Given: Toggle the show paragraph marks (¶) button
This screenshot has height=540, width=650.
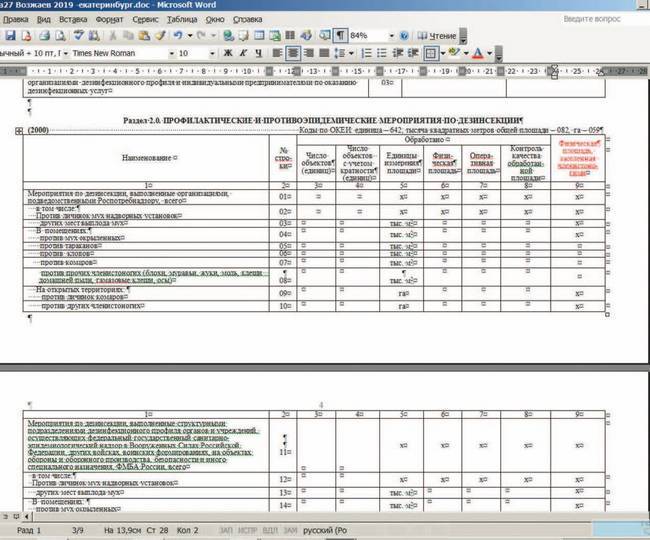Looking at the screenshot, I should pos(340,35).
